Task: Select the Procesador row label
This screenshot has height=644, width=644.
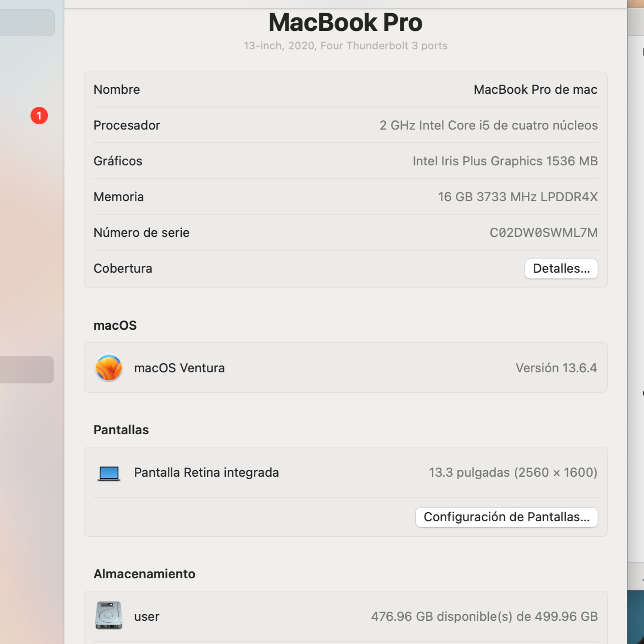Action: [x=127, y=126]
